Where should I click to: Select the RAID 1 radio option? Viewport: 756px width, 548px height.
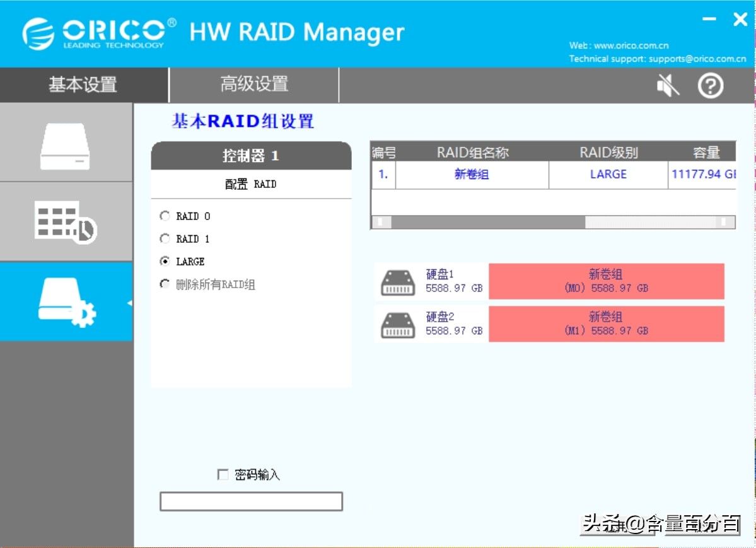(x=165, y=238)
